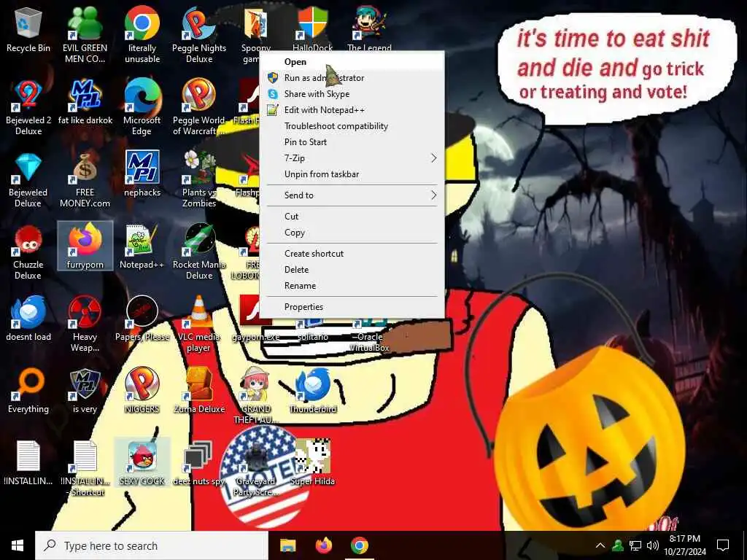Select The Legend desktop shortcut
747x560 pixels.
click(x=370, y=28)
